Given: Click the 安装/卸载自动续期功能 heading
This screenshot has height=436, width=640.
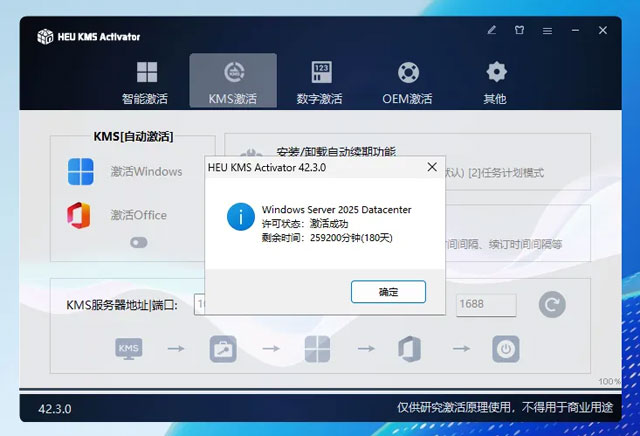Looking at the screenshot, I should (336, 151).
